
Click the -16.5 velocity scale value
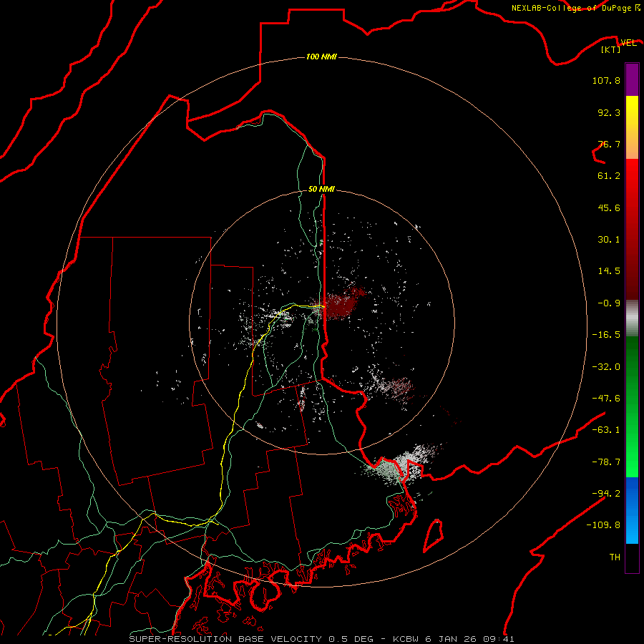(606, 335)
